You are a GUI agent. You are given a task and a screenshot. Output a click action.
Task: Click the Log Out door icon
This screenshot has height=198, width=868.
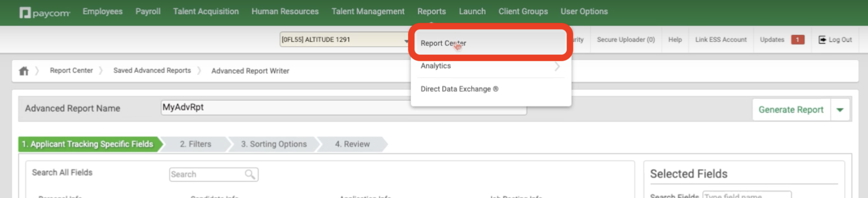[x=822, y=39]
